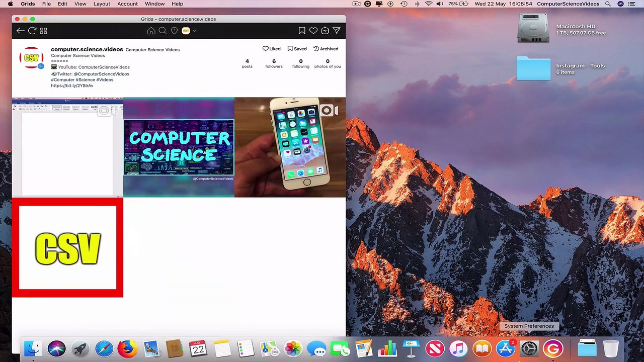The image size is (644, 362).
Task: Open Notification Center icon
Action: click(x=632, y=4)
